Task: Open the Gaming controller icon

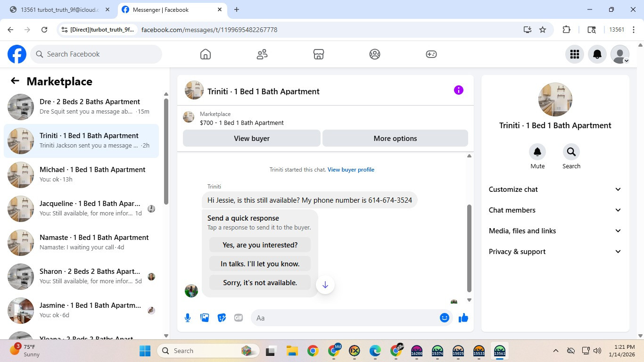Action: [x=431, y=54]
